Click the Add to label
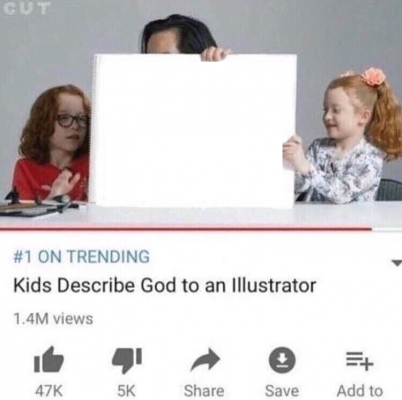This screenshot has width=402, height=400. (x=359, y=391)
